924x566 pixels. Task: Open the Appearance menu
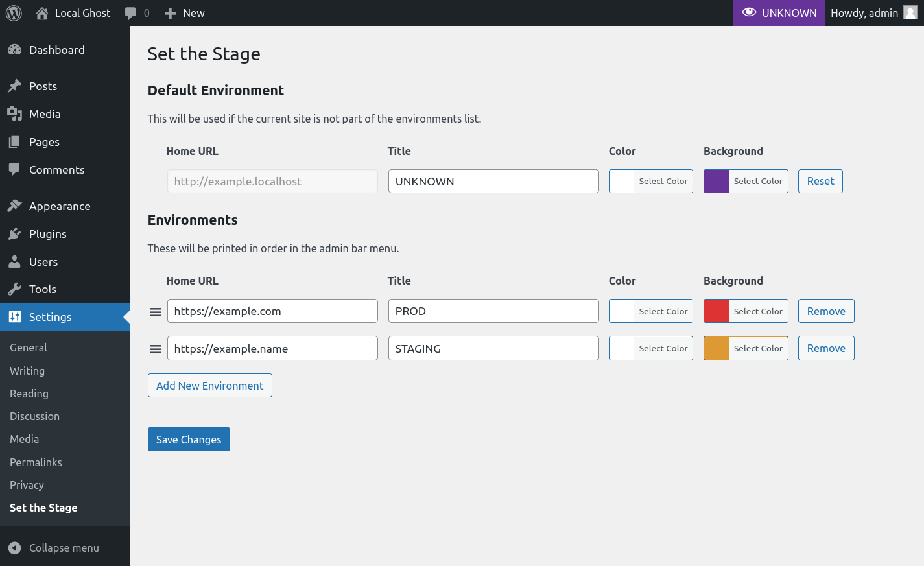[60, 206]
